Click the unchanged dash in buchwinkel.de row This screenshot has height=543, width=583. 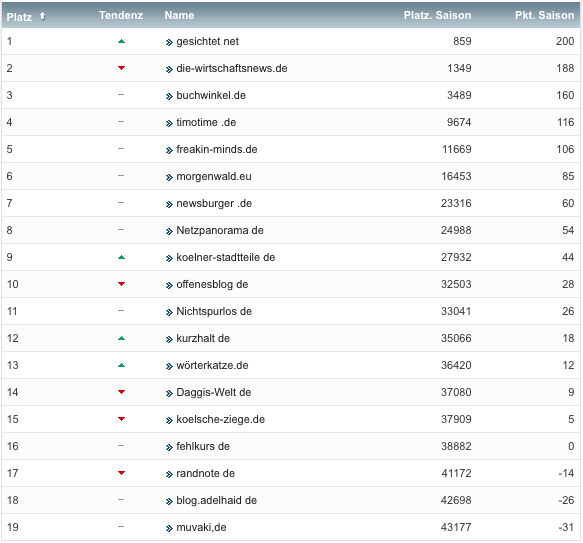tap(121, 95)
